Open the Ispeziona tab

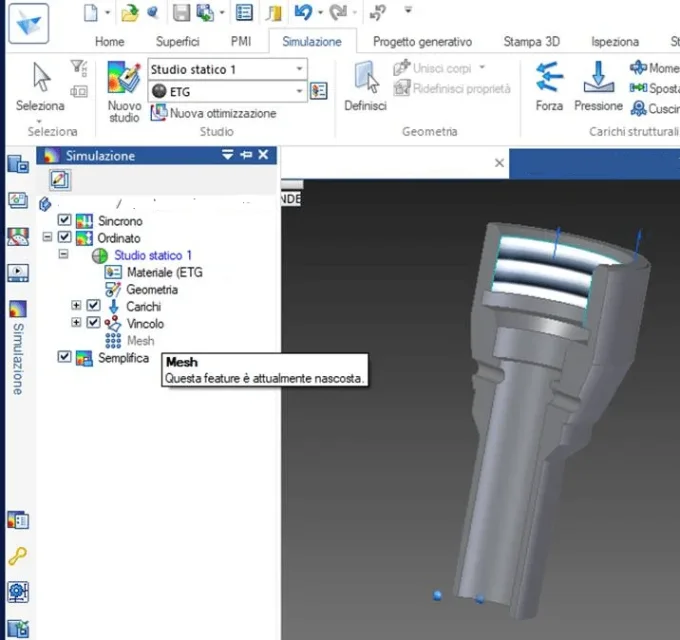point(615,42)
